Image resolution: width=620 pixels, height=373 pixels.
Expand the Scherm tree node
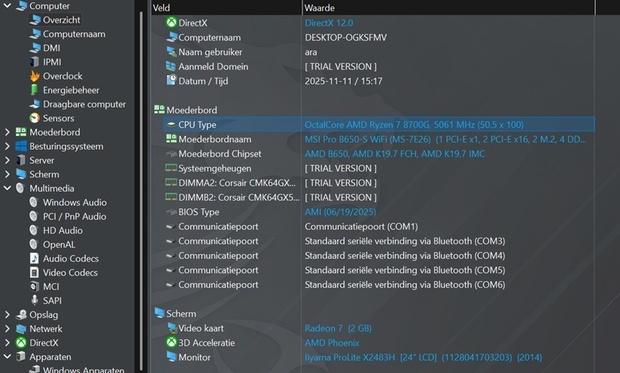(x=7, y=174)
